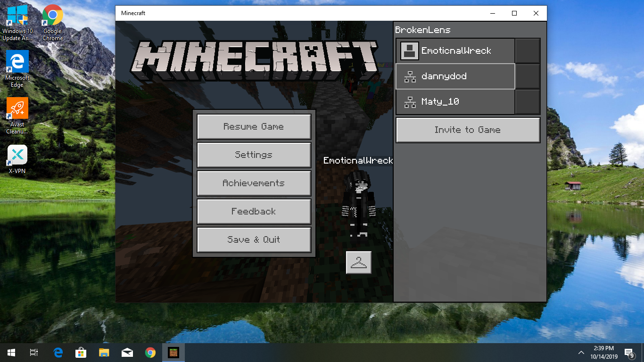Click the Minecraft icon in the taskbar
644x362 pixels.
pos(173,353)
